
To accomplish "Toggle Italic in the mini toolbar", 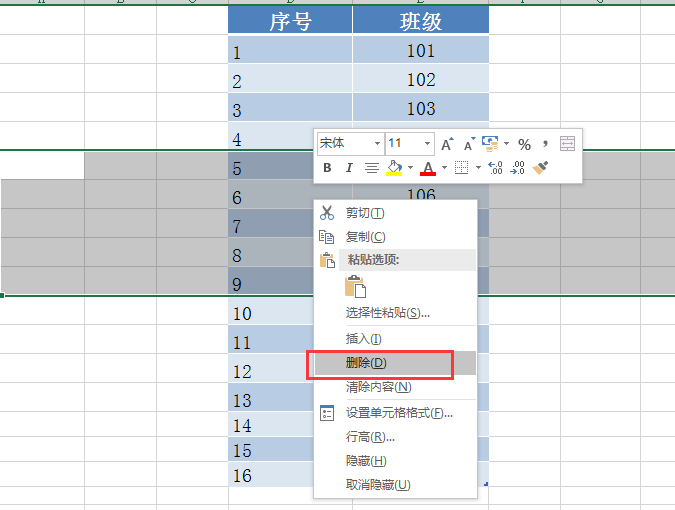I will 349,167.
